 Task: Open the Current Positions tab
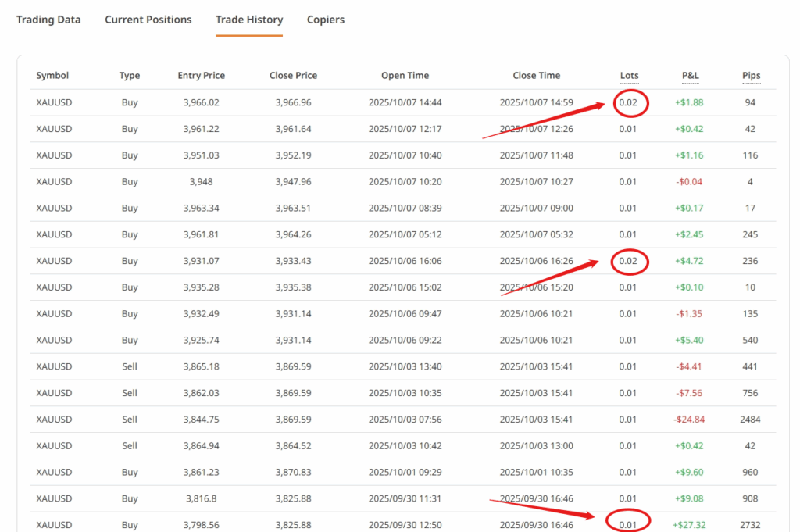click(148, 20)
